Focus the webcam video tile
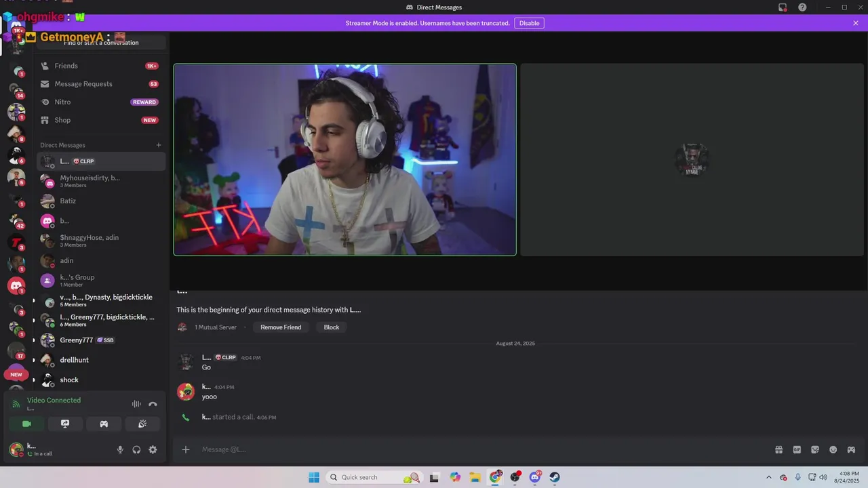The height and width of the screenshot is (488, 868). coord(344,160)
